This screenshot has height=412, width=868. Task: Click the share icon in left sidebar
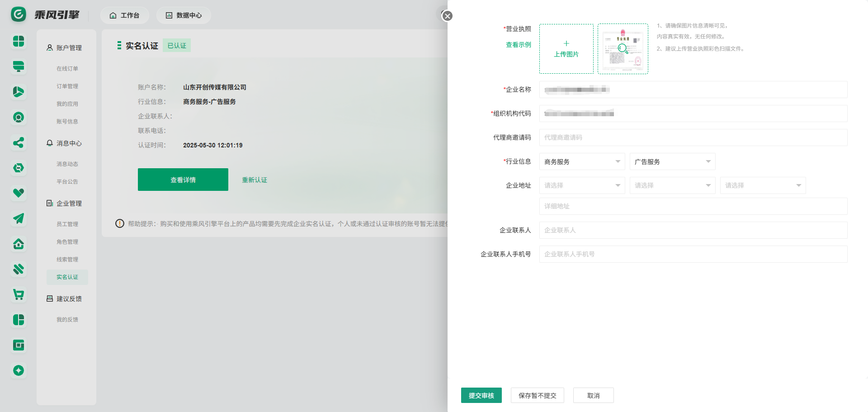tap(19, 143)
